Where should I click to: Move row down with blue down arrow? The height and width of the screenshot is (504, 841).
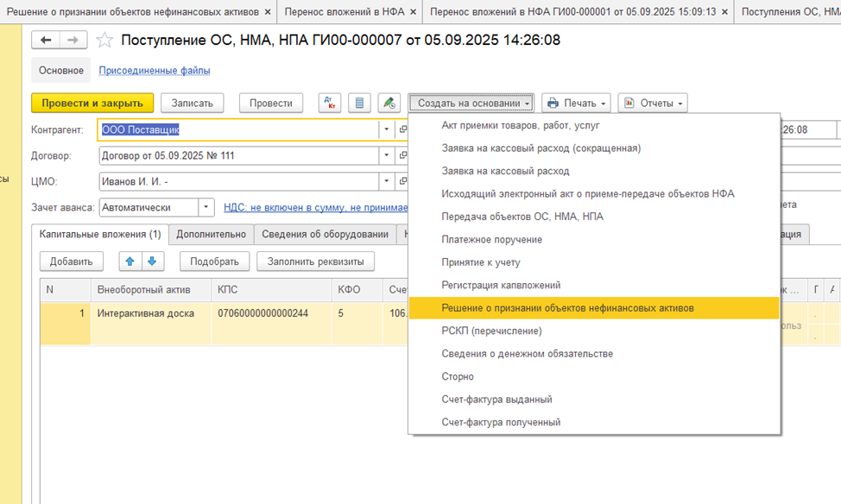(x=152, y=261)
